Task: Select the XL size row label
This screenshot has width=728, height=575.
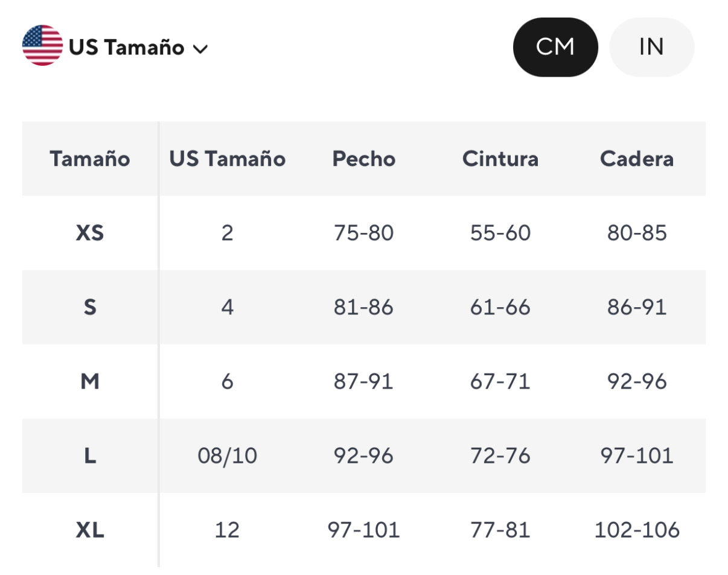Action: (90, 530)
